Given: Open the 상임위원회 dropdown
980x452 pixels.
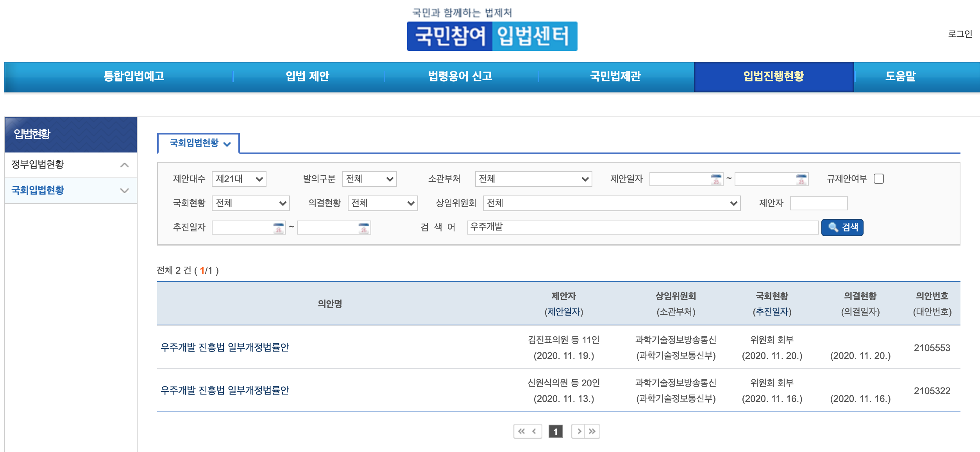Looking at the screenshot, I should pyautogui.click(x=611, y=203).
